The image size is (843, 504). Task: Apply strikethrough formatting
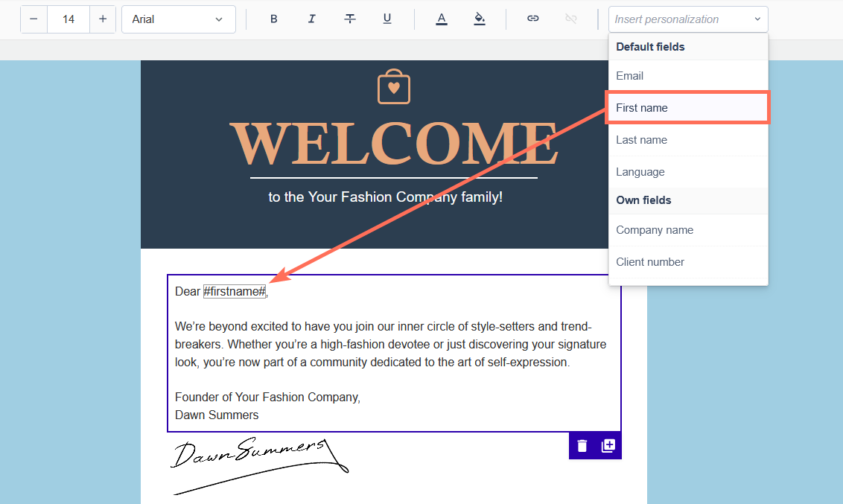pos(349,19)
